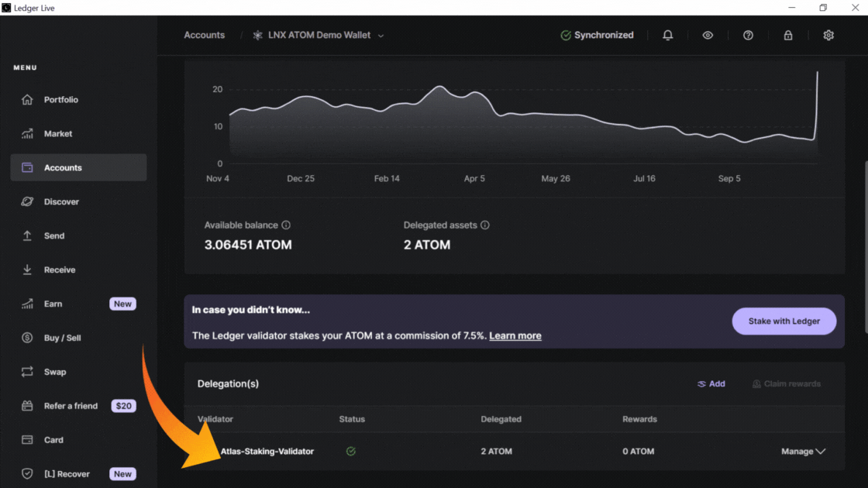Toggle the eye icon to hide balances
The width and height of the screenshot is (868, 488).
pos(708,36)
